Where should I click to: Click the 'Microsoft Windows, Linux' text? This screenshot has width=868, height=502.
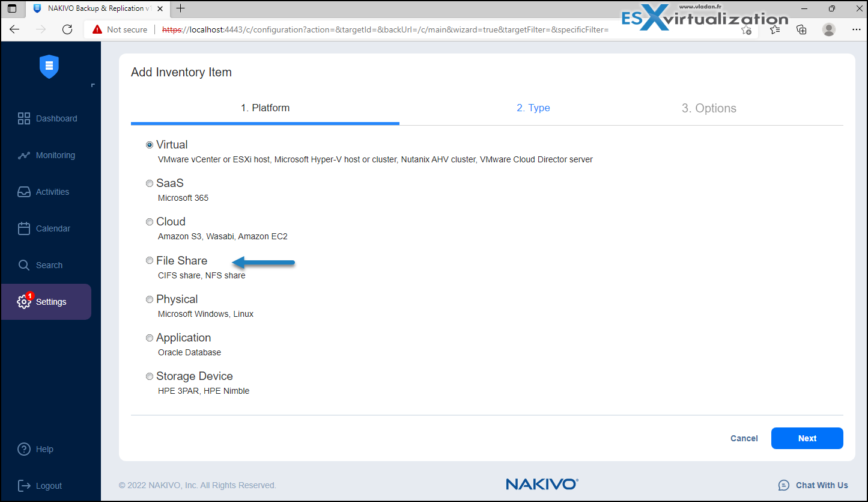pyautogui.click(x=205, y=314)
